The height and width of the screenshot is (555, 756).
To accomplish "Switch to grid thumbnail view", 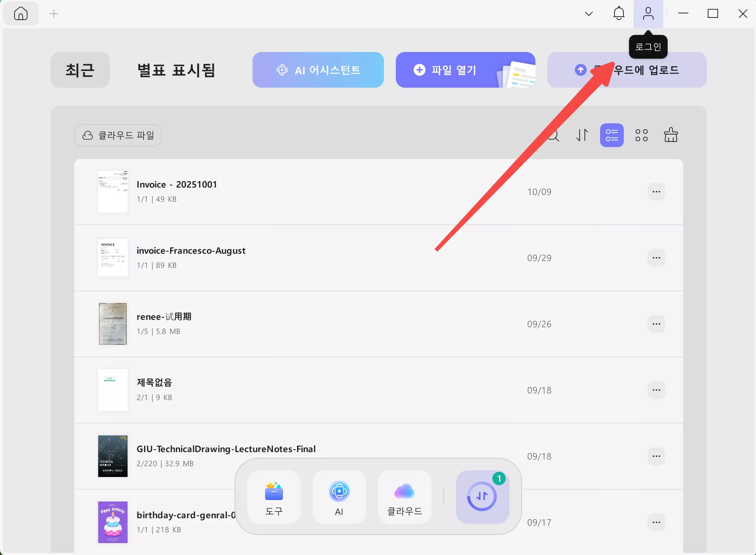I will (x=641, y=135).
